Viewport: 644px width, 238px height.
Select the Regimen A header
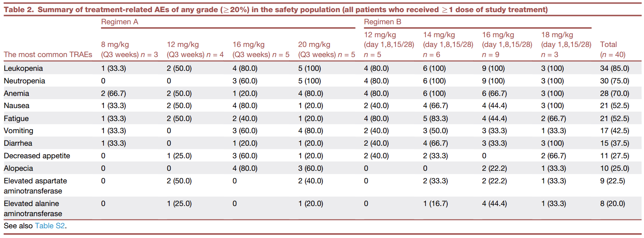[120, 22]
